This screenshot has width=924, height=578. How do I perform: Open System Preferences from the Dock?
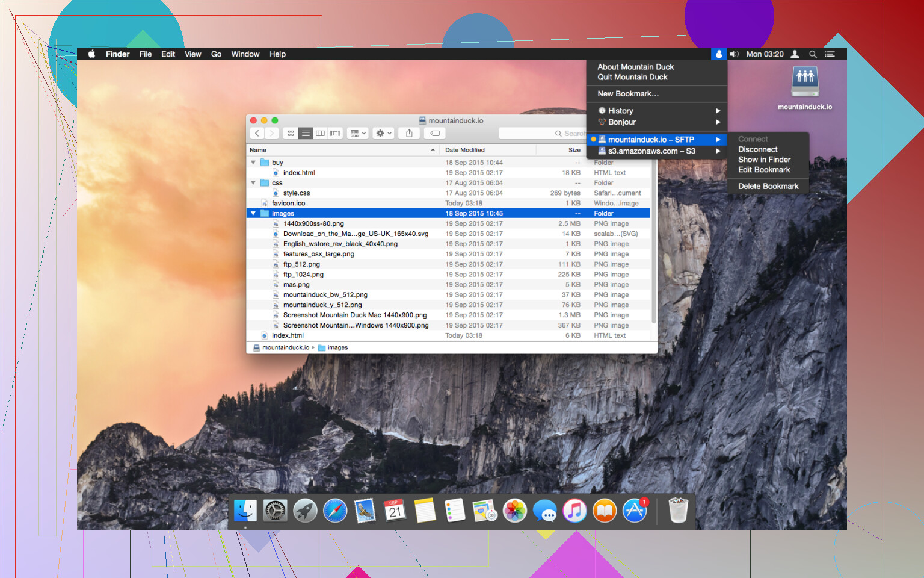276,511
